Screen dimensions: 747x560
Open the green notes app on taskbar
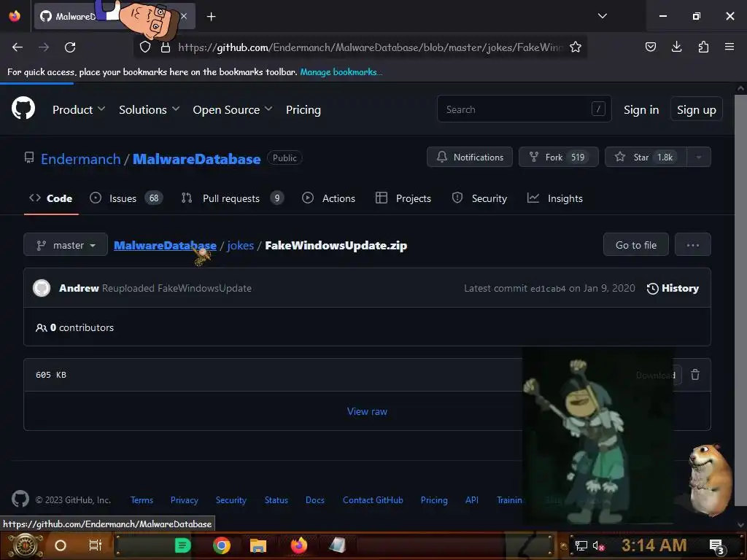point(182,545)
